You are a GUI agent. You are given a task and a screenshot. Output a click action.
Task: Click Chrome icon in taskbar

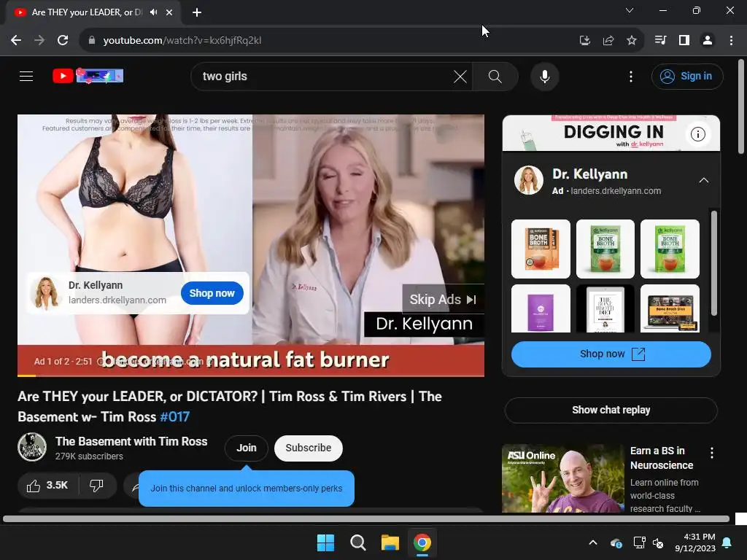point(422,542)
